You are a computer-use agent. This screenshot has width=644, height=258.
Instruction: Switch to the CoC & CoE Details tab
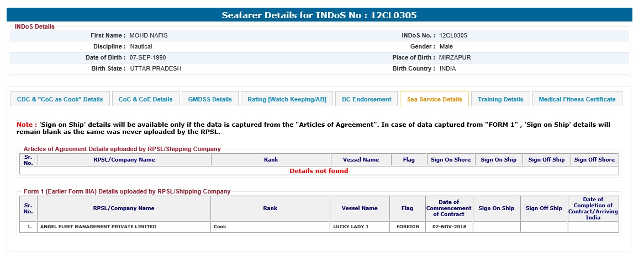pos(145,99)
